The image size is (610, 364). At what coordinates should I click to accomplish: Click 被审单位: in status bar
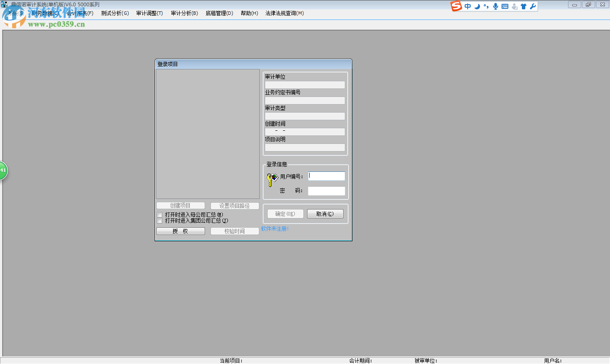[x=426, y=361]
